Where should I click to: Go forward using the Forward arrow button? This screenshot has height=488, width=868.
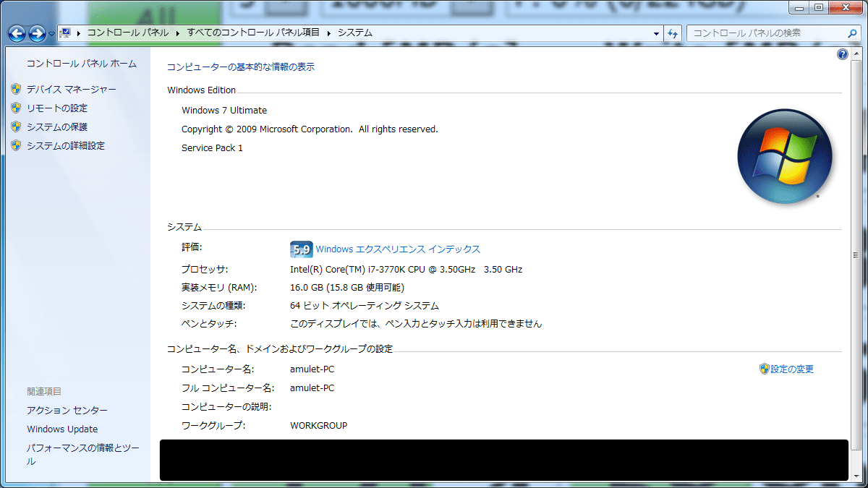[x=37, y=33]
